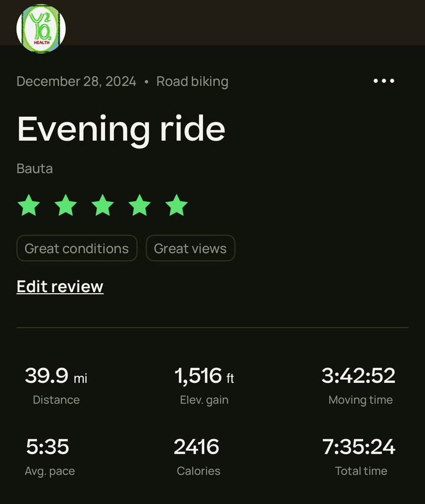View the 5:35 Avg. pace stat
The width and height of the screenshot is (425, 504).
(48, 457)
